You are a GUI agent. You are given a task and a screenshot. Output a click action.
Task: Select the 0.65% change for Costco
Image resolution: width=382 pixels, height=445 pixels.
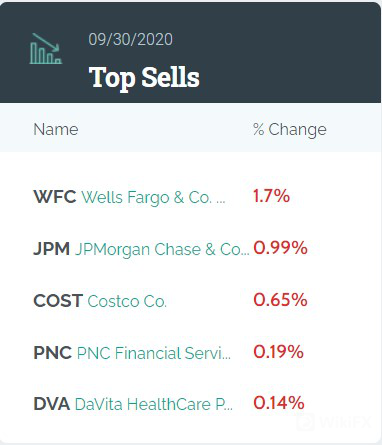pyautogui.click(x=280, y=300)
